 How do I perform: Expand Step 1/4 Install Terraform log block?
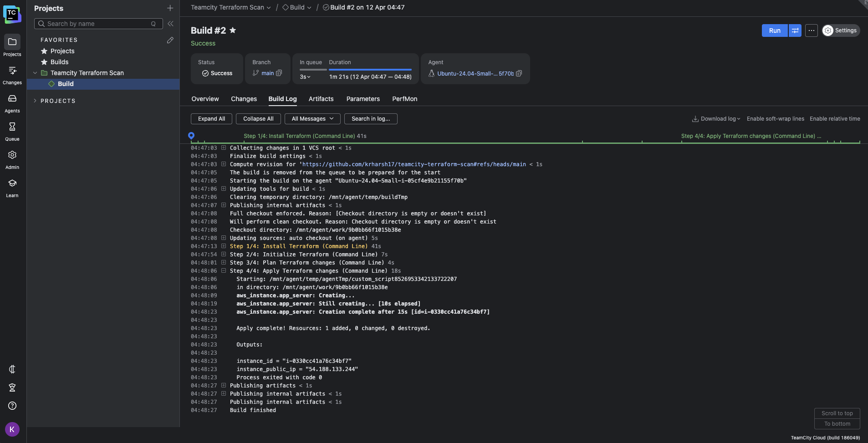point(224,246)
